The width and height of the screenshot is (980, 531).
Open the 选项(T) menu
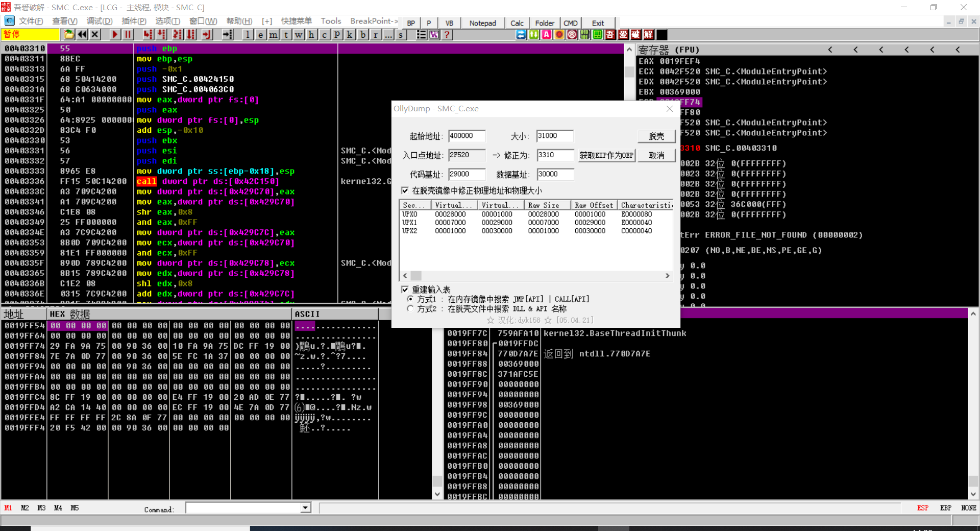168,21
